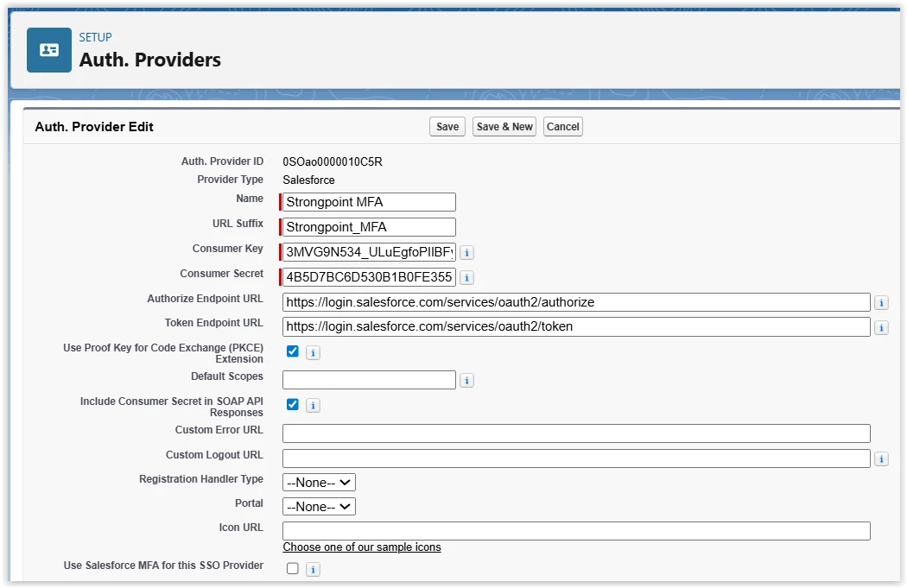Click the Auth. Providers setup header icon
Image resolution: width=907 pixels, height=588 pixels.
point(49,50)
